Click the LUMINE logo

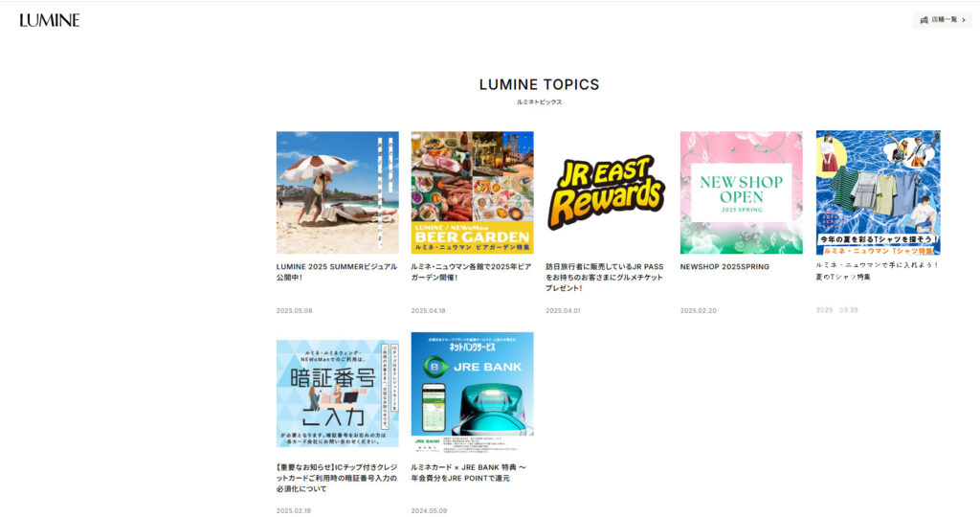pos(50,20)
